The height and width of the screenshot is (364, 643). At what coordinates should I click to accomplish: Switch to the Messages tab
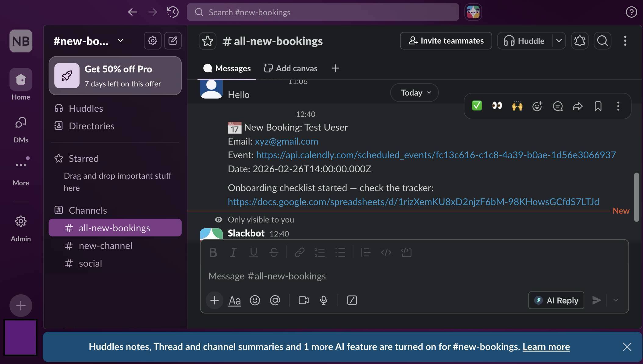227,68
